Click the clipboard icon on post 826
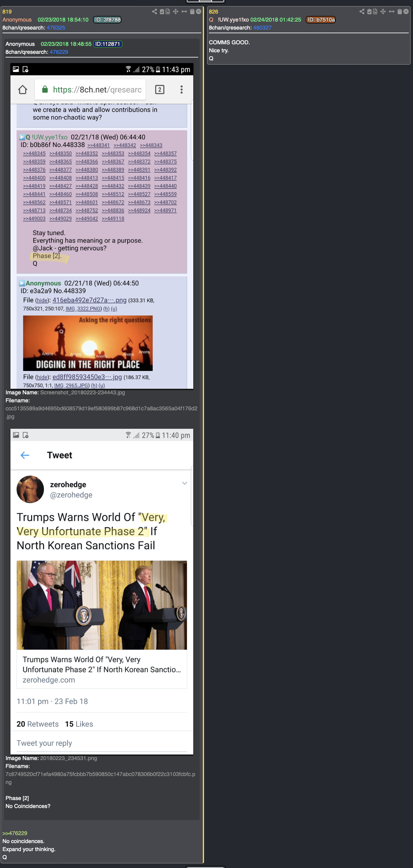The height and width of the screenshot is (868, 413). [399, 11]
